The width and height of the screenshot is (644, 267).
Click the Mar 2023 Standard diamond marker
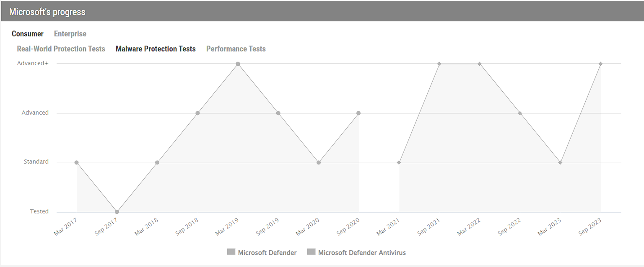coord(560,162)
